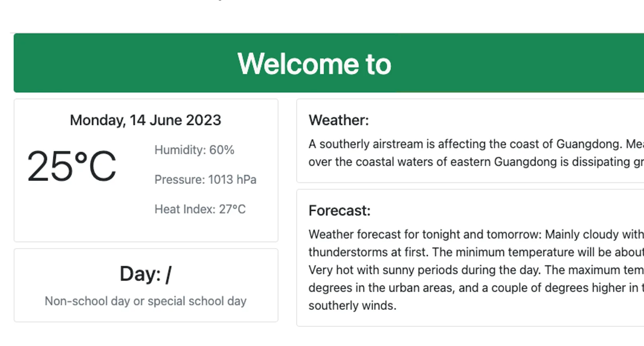
Task: Click the Forecast: section heading
Action: tap(340, 210)
